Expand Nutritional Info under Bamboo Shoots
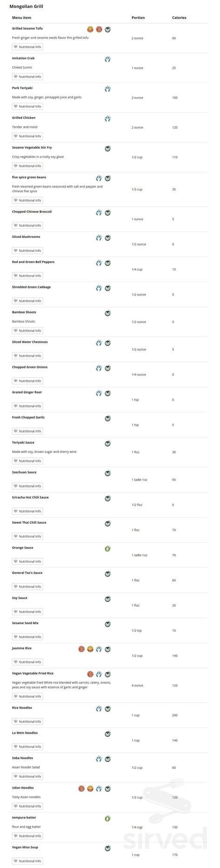This screenshot has height=868, width=220. point(27,331)
